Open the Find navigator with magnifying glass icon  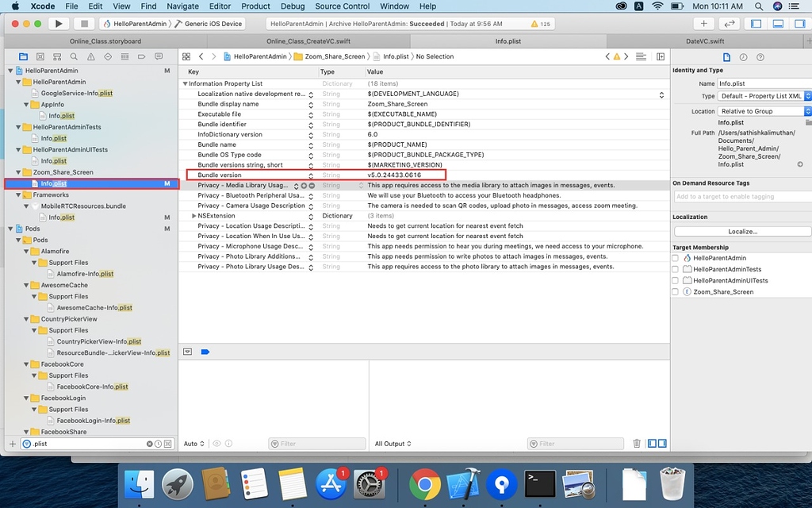pos(73,56)
